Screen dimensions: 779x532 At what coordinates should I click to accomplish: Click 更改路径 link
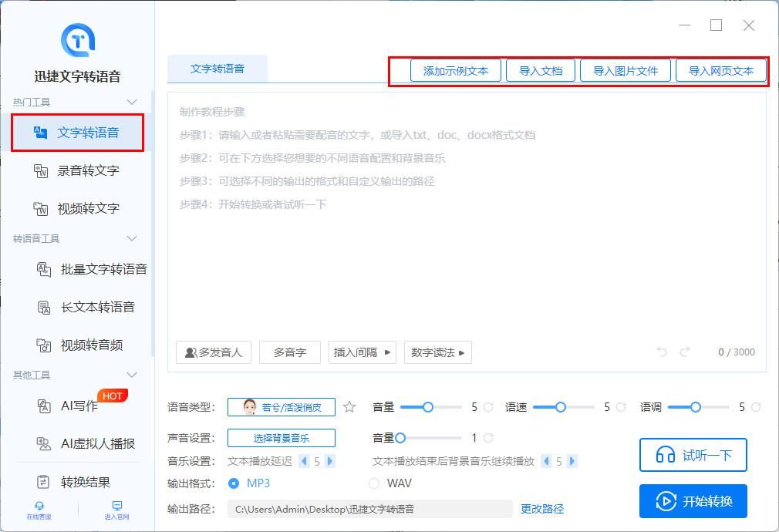(x=542, y=509)
